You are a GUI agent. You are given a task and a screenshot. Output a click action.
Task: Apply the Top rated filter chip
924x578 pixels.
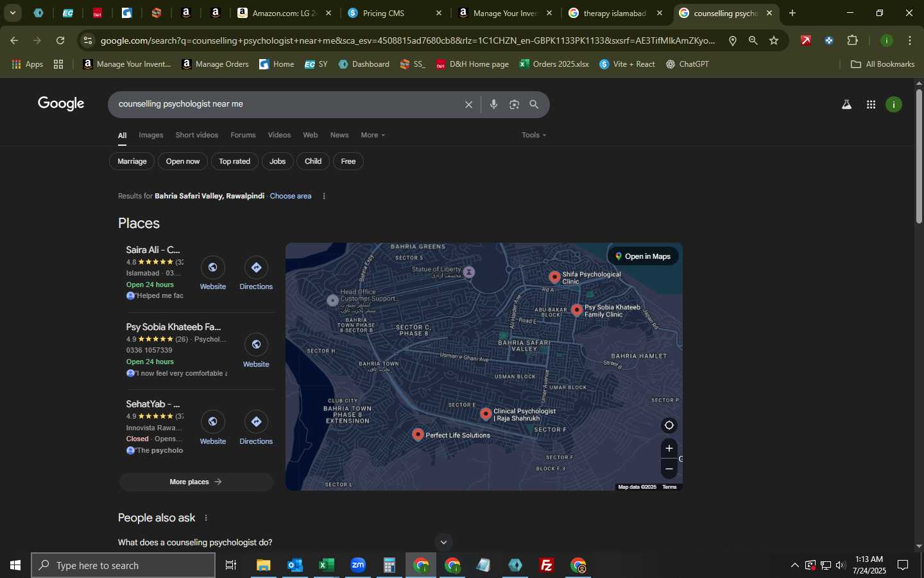[x=234, y=161]
